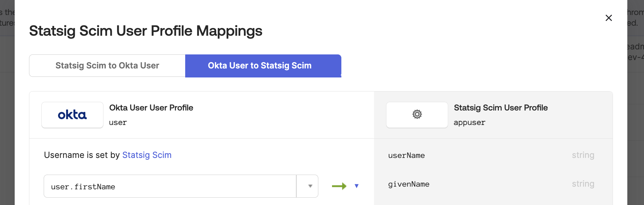Click the Statsig Scim gear icon tile

coord(417,115)
